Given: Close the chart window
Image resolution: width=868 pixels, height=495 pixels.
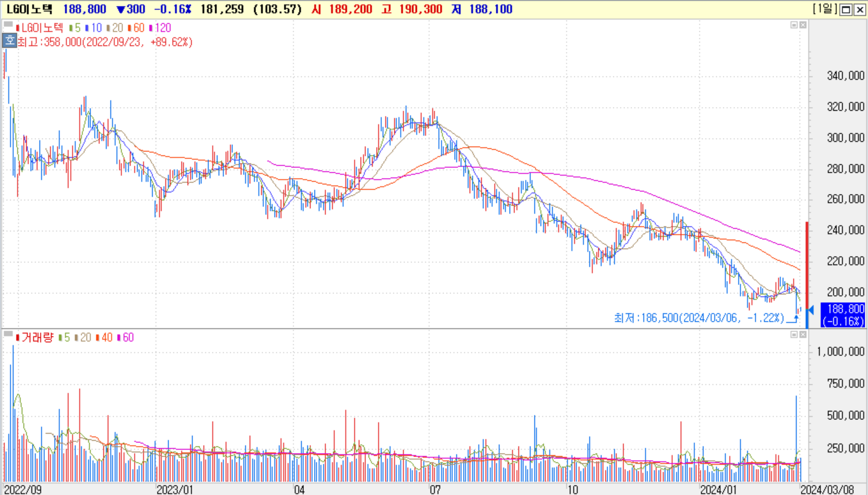Looking at the screenshot, I should (860, 9).
